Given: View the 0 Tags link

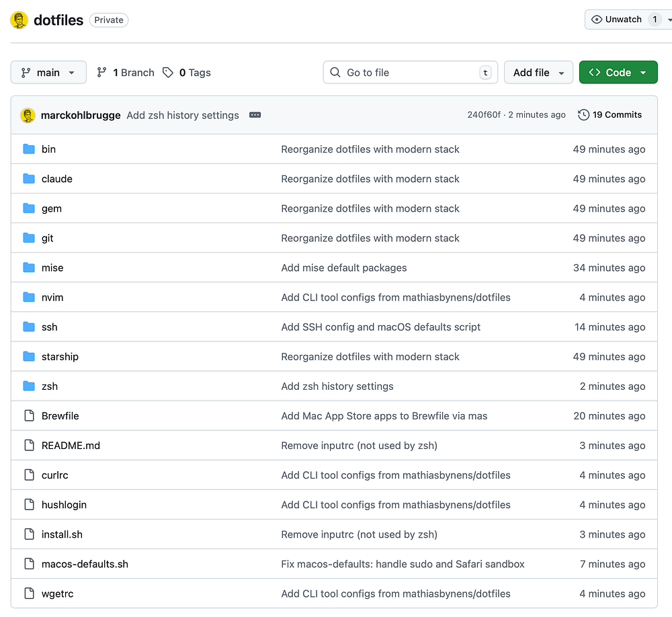Looking at the screenshot, I should coord(187,73).
